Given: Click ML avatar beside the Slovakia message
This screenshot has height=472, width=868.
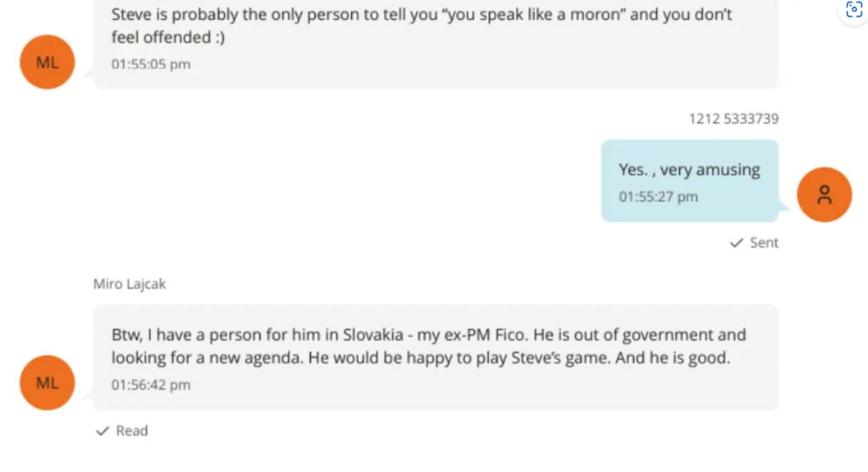Looking at the screenshot, I should coord(47,382).
